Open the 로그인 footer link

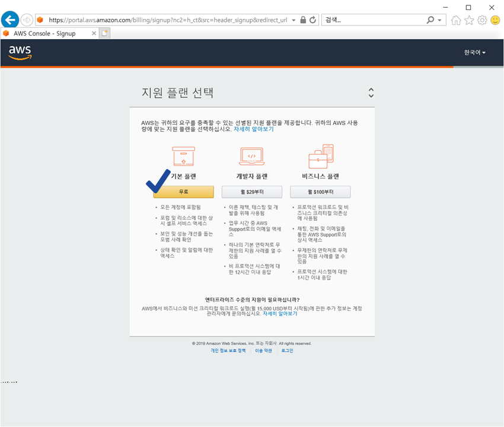click(x=287, y=350)
